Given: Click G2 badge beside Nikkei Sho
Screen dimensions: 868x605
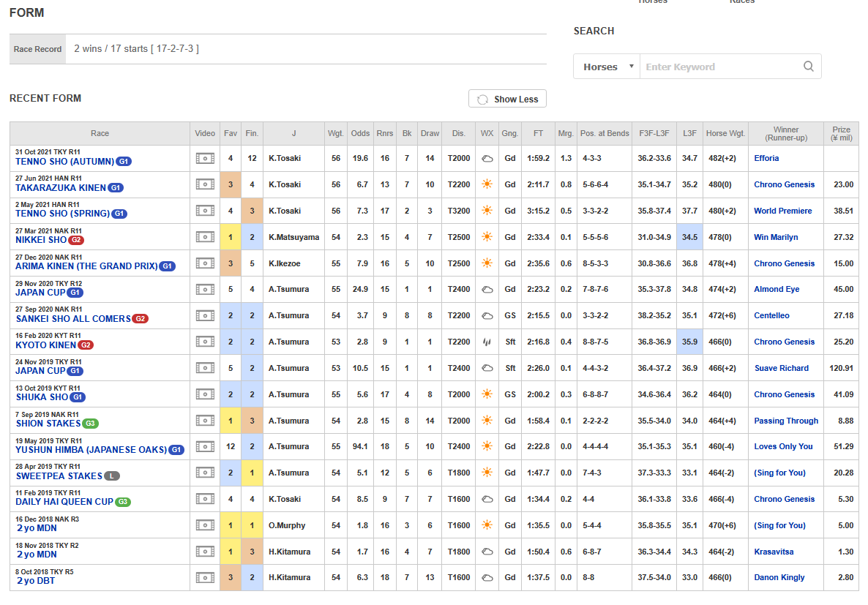Looking at the screenshot, I should pos(76,240).
